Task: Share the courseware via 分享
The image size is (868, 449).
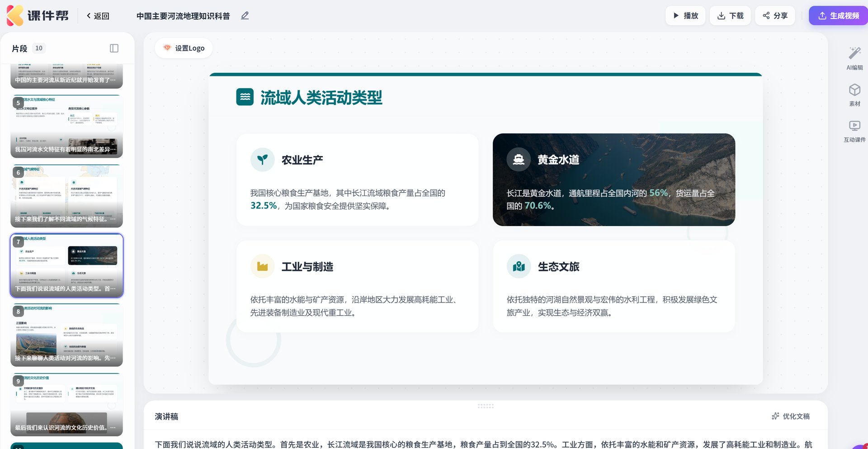Action: pyautogui.click(x=775, y=16)
